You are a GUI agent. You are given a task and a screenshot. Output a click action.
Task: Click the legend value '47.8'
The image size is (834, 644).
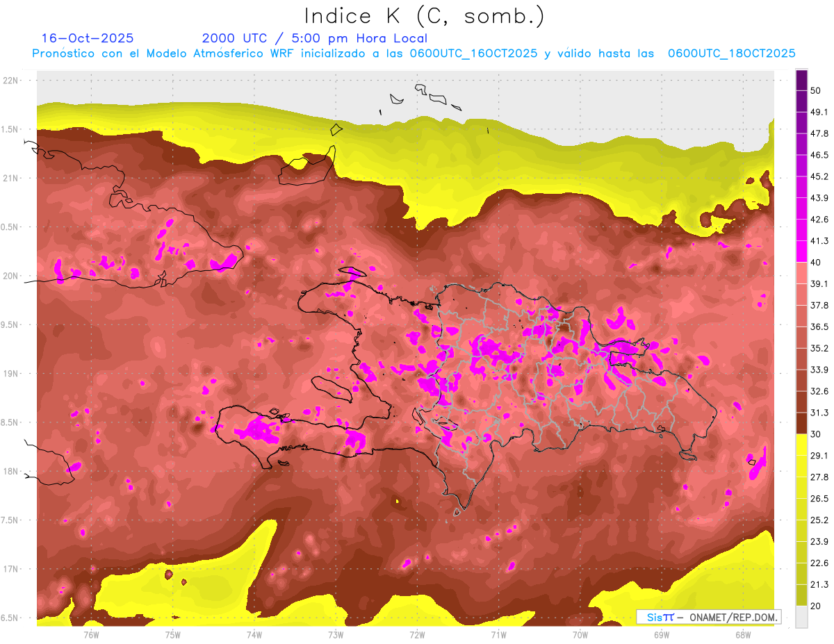coord(819,133)
